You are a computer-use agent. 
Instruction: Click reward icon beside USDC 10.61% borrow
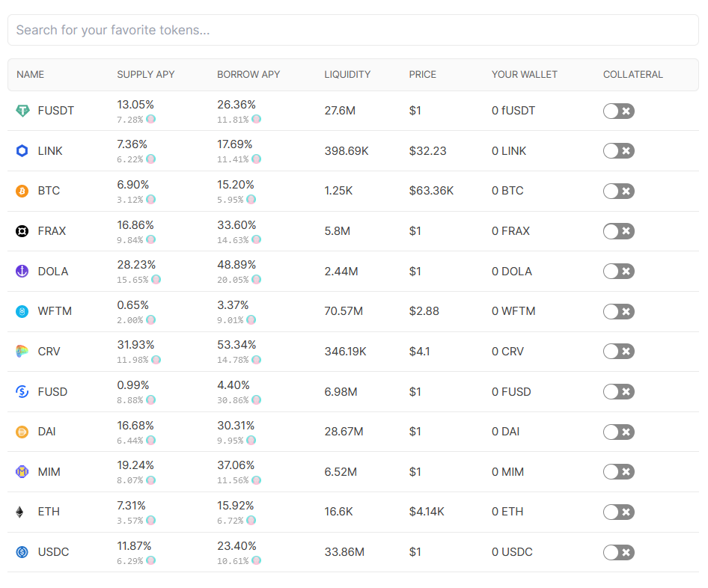(x=257, y=560)
